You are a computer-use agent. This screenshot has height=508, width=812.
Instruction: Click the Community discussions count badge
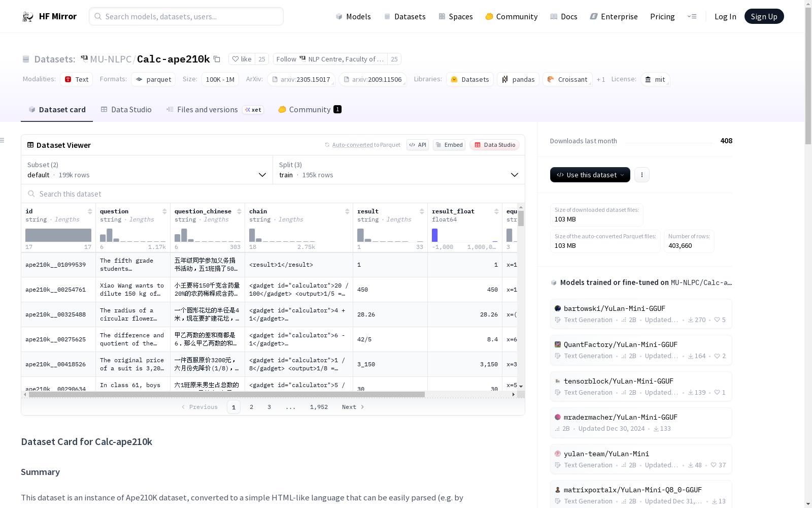coord(337,109)
